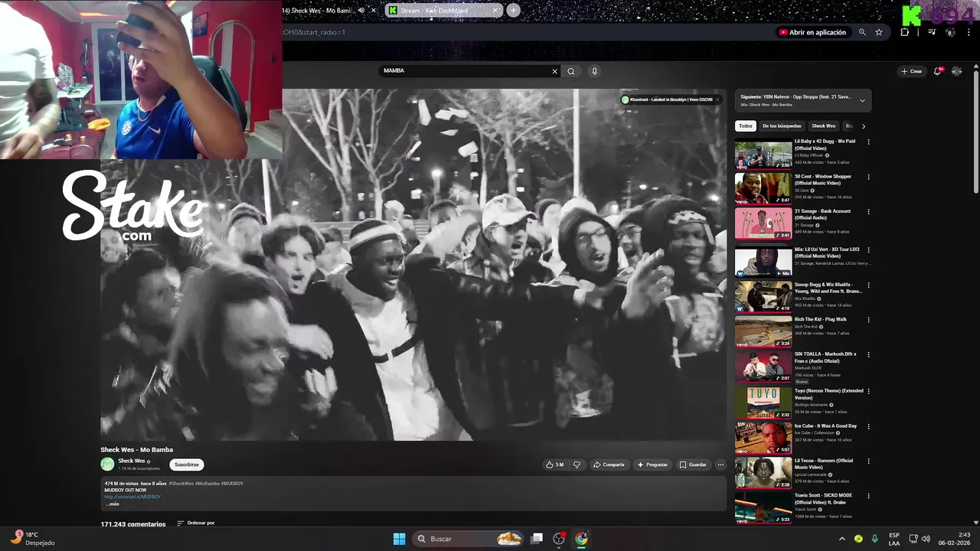Expand description with ...más
The width and height of the screenshot is (980, 551).
tap(113, 504)
